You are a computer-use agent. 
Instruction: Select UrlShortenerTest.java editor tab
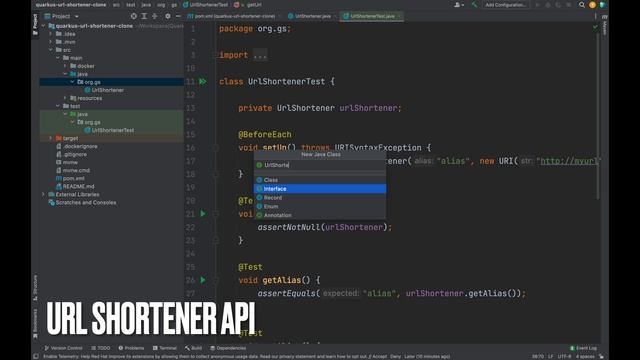(x=372, y=16)
